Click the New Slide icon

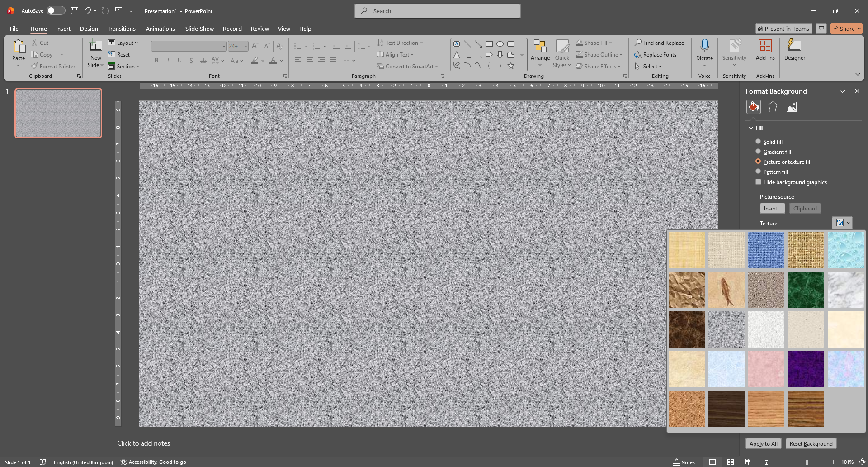(x=96, y=46)
